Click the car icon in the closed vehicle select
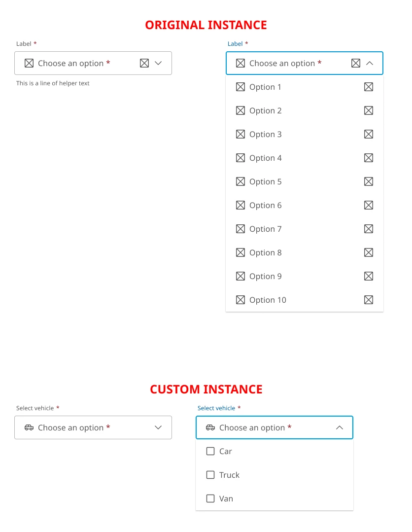Screen dimensions: 412x532 29,427
